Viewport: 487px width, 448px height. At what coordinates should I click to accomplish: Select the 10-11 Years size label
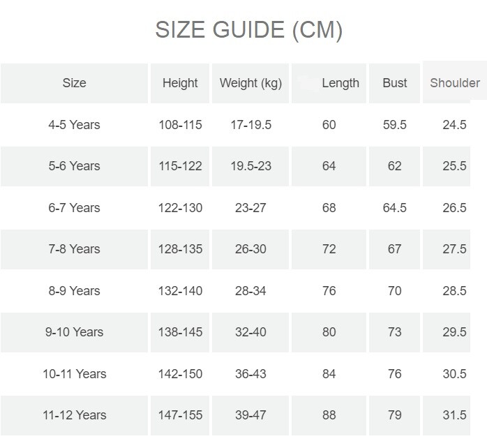(x=74, y=374)
